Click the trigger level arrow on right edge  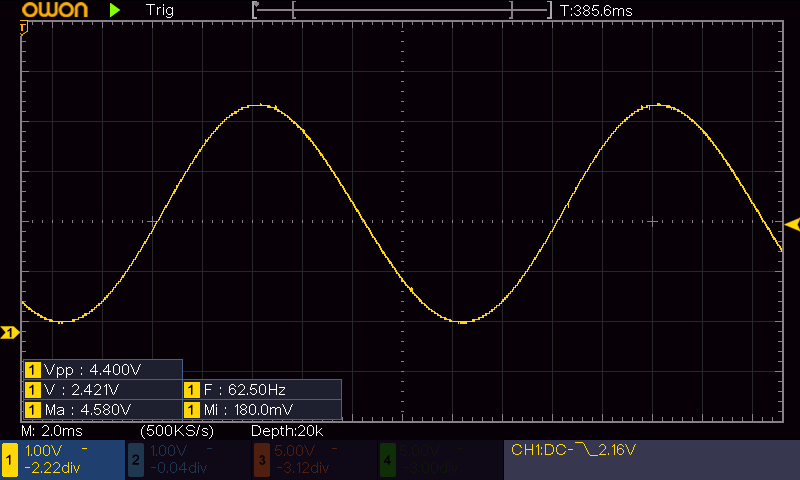[792, 223]
